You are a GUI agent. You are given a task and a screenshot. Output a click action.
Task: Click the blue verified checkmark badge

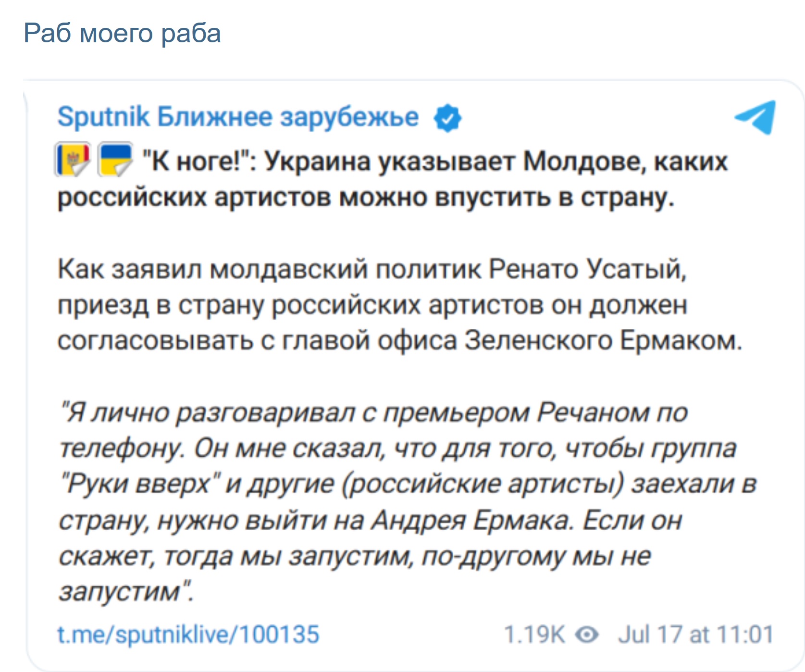point(447,118)
